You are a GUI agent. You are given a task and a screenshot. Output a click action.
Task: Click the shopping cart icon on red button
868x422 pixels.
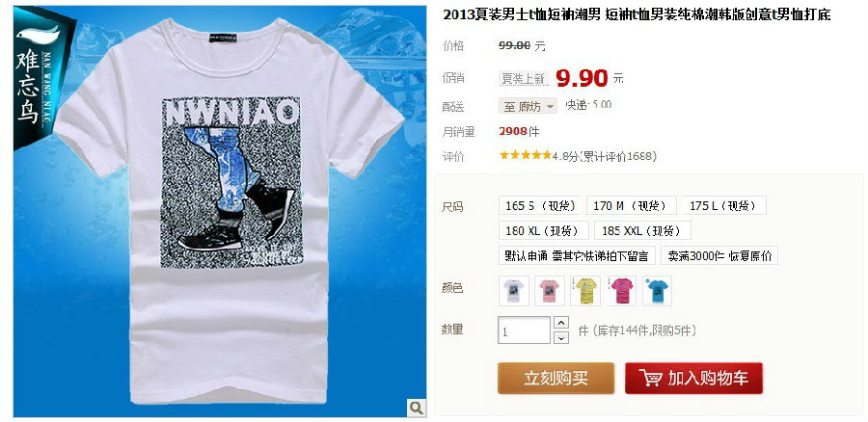[x=650, y=379]
